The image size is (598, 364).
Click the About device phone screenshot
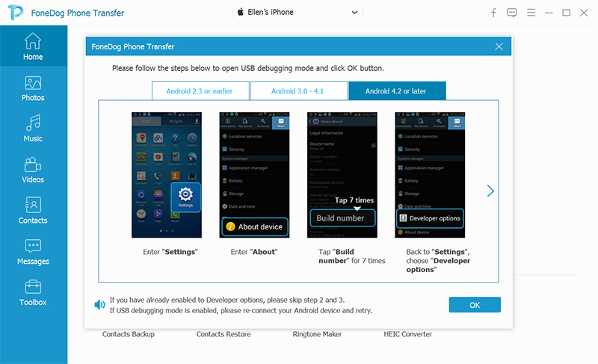tap(254, 175)
